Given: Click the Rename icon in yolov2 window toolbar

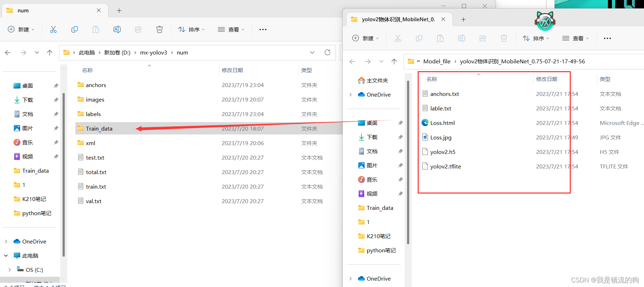Looking at the screenshot, I should pyautogui.click(x=462, y=38).
